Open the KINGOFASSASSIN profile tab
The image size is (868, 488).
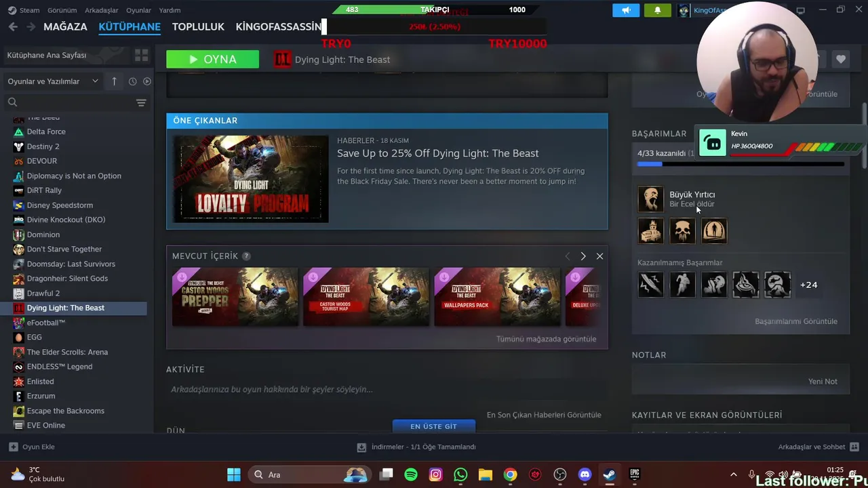tap(278, 26)
